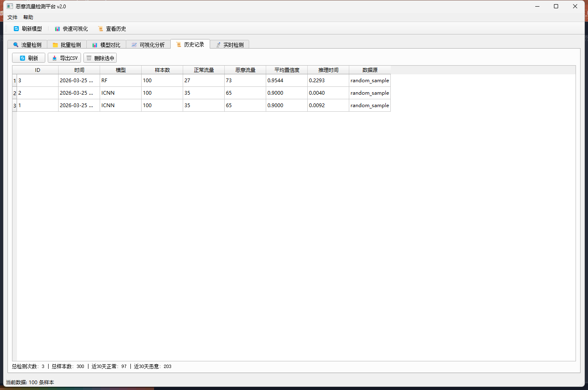The width and height of the screenshot is (588, 390).
Task: Click 当前数据: 100 条样本 in status bar
Action: (30, 382)
